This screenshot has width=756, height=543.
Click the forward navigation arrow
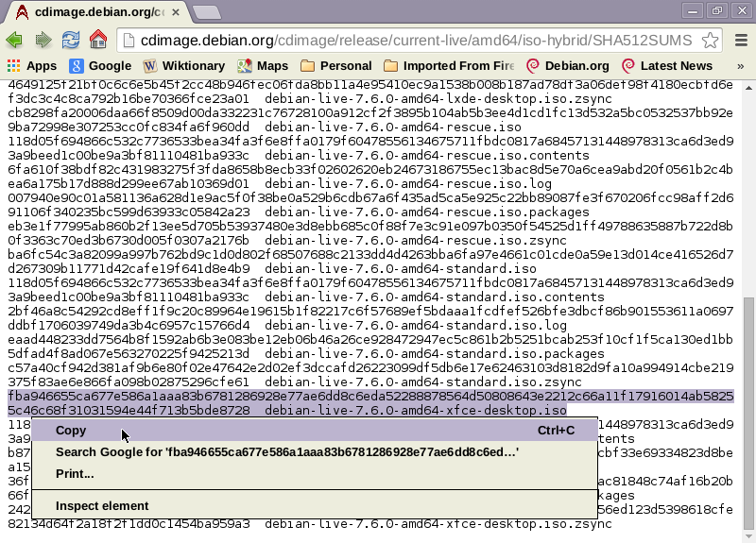[43, 41]
